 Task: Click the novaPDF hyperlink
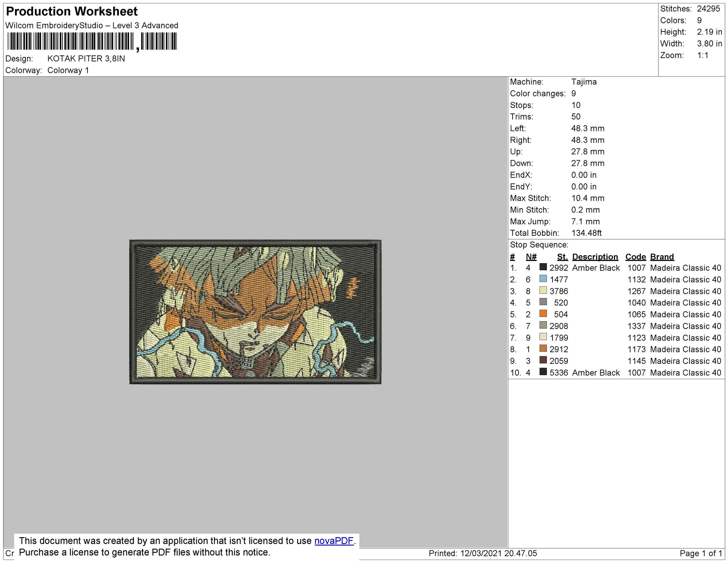[334, 541]
